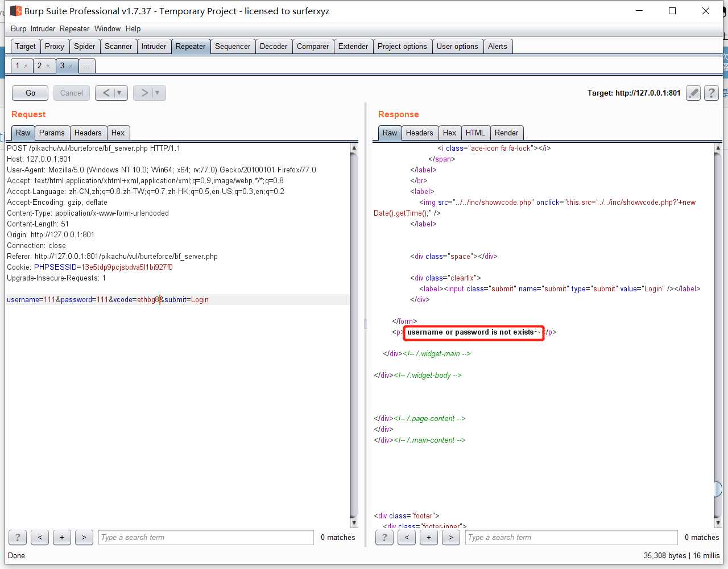This screenshot has height=569, width=728.
Task: Go to next match in Response search
Action: tap(451, 537)
